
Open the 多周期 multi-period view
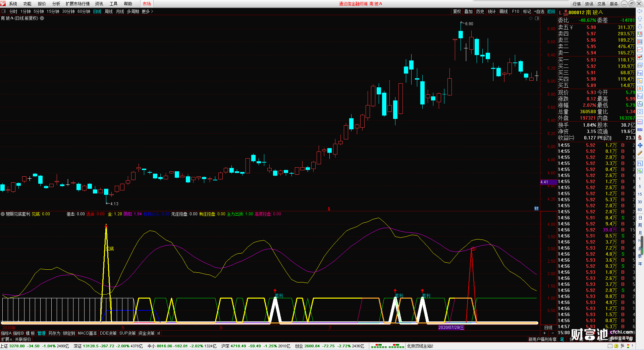pyautogui.click(x=133, y=11)
